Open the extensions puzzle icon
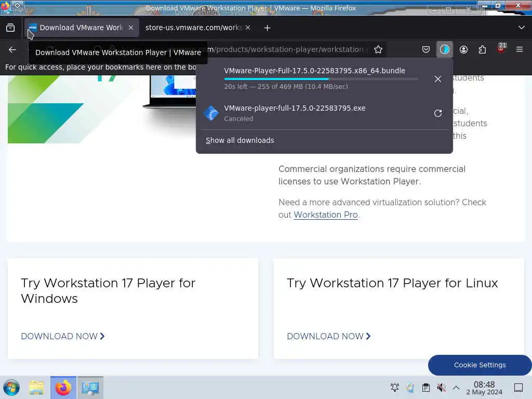The image size is (532, 399). point(482,49)
